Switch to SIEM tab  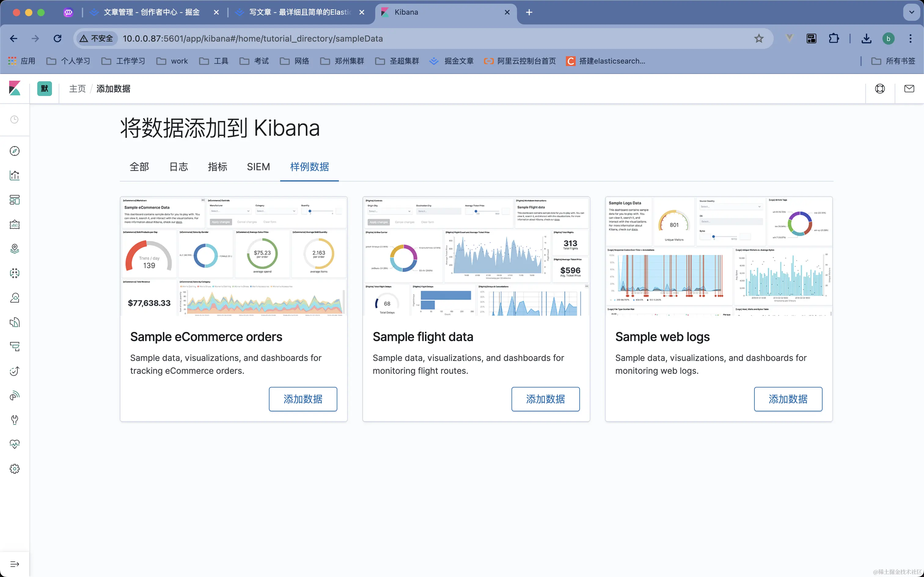pos(258,167)
